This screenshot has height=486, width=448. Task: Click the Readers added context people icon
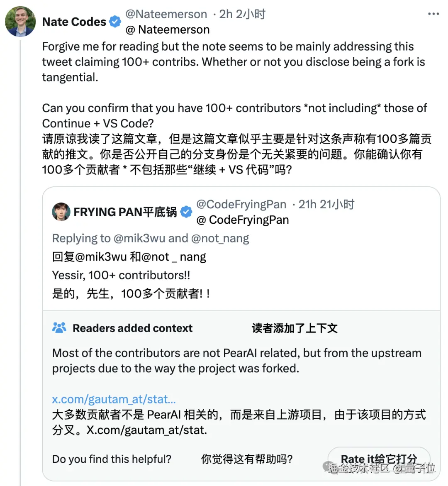[x=59, y=328]
